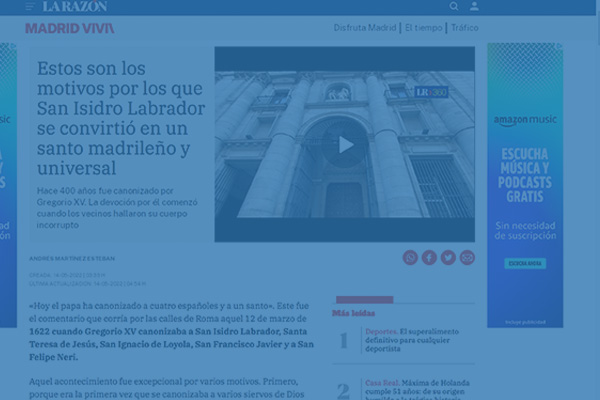Click the La Razón logo
600x400 pixels.
[75, 6]
